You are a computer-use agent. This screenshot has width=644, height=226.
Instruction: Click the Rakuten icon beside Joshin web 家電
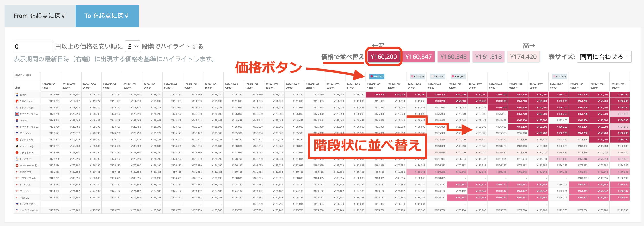17,166
